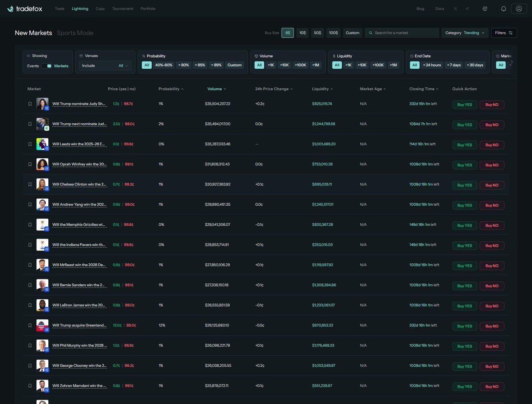Viewport: 532px width, 404px height.
Task: Open the Venues Include dropdown
Action: 106,66
